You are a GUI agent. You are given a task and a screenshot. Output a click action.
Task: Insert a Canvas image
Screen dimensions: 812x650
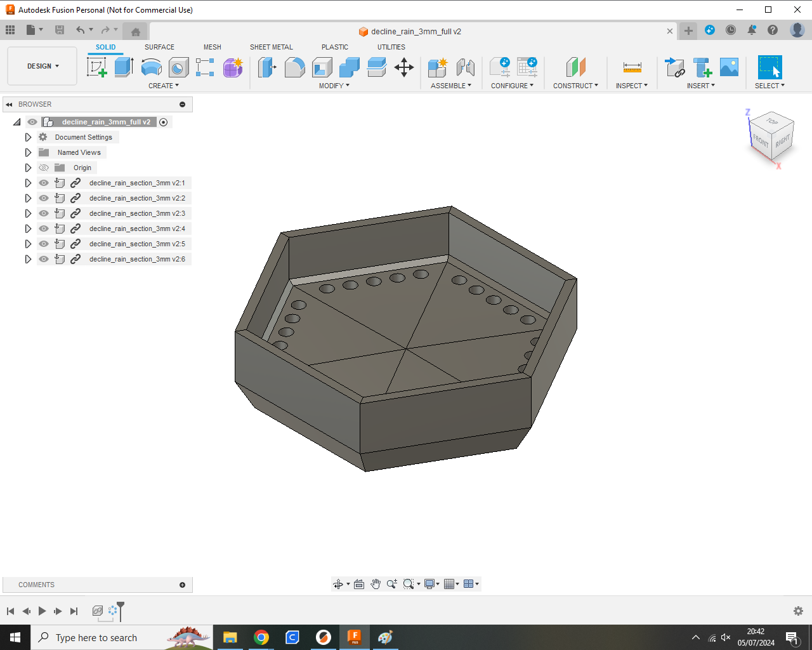pos(729,67)
